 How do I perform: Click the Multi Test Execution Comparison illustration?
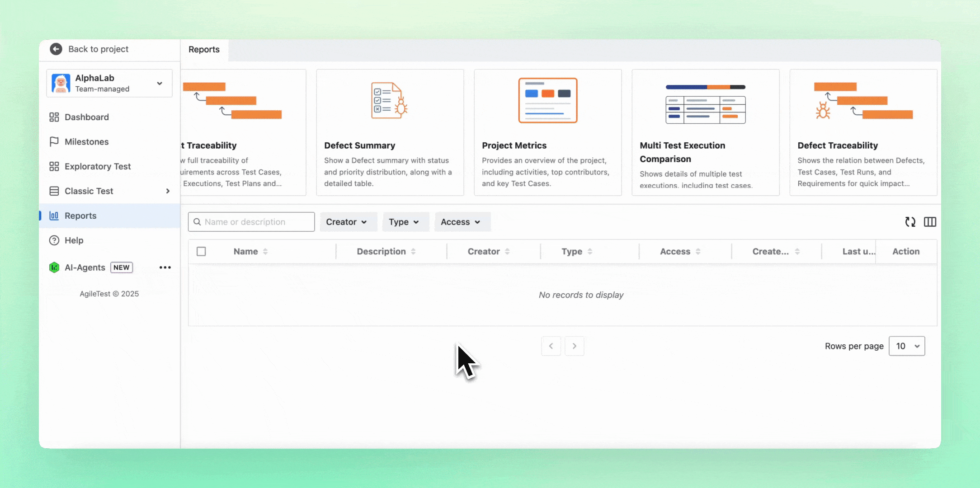705,104
